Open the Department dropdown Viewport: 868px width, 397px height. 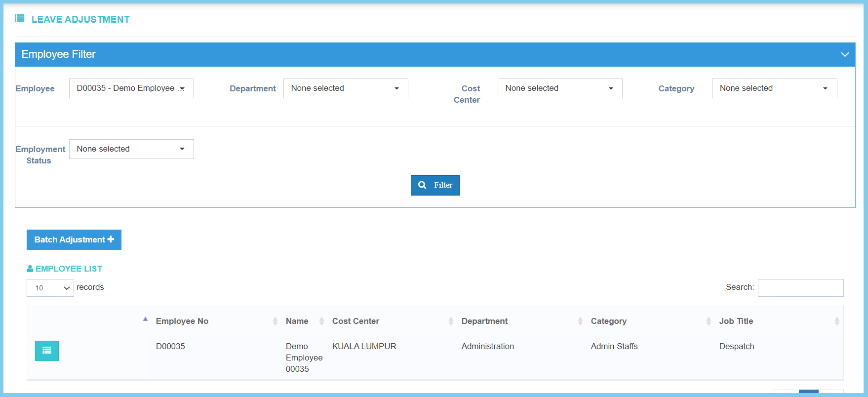[346, 88]
